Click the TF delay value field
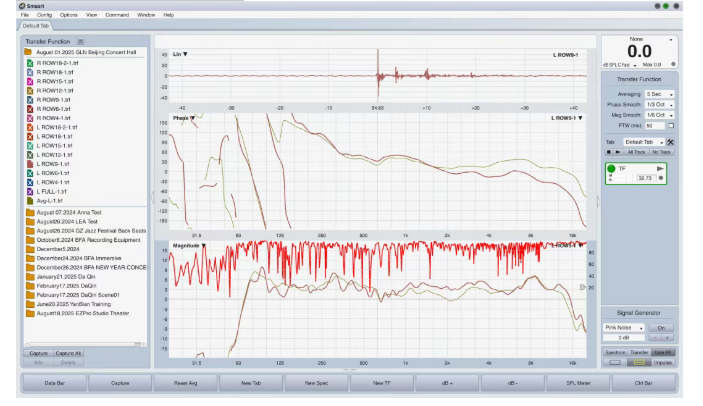The image size is (703, 406). point(645,178)
